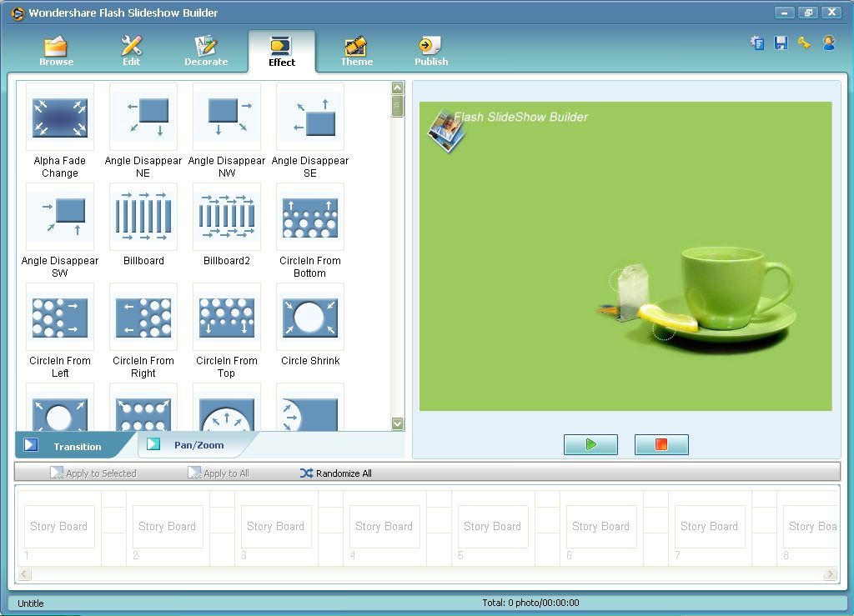Click the effects list scrollbar thumb

(398, 106)
